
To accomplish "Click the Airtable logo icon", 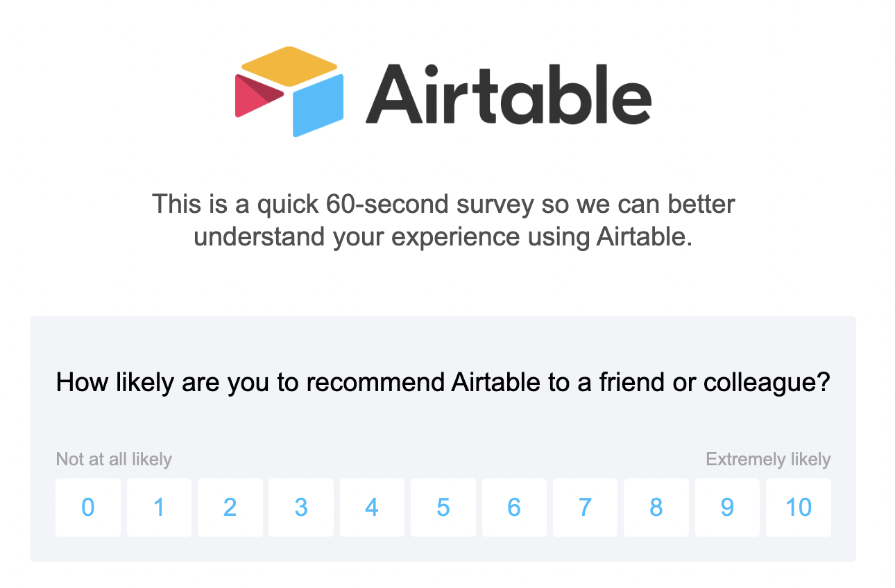I will click(x=288, y=90).
